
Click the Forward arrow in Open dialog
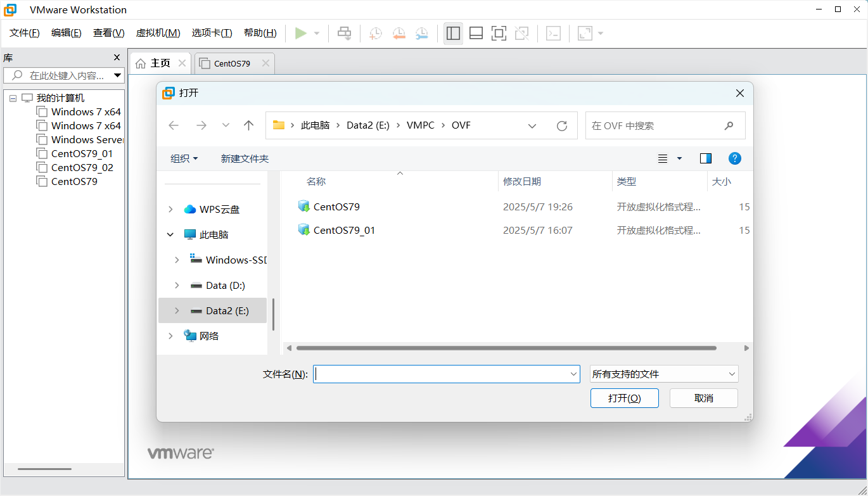pos(201,125)
